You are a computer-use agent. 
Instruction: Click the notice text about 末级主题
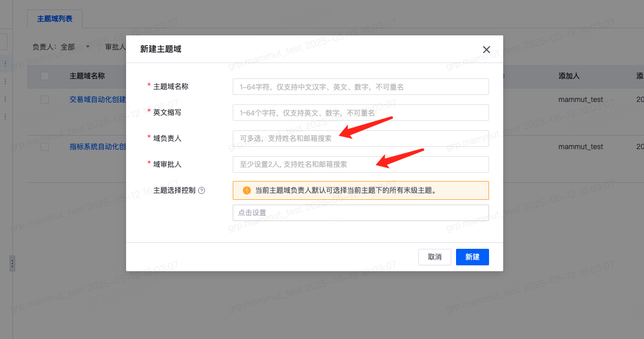tap(345, 190)
